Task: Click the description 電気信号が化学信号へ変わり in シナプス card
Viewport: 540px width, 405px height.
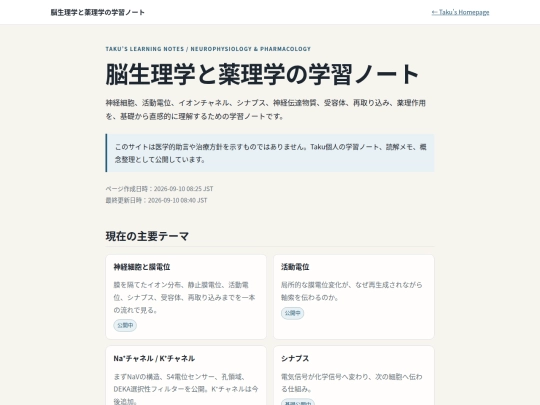Action: (352, 383)
